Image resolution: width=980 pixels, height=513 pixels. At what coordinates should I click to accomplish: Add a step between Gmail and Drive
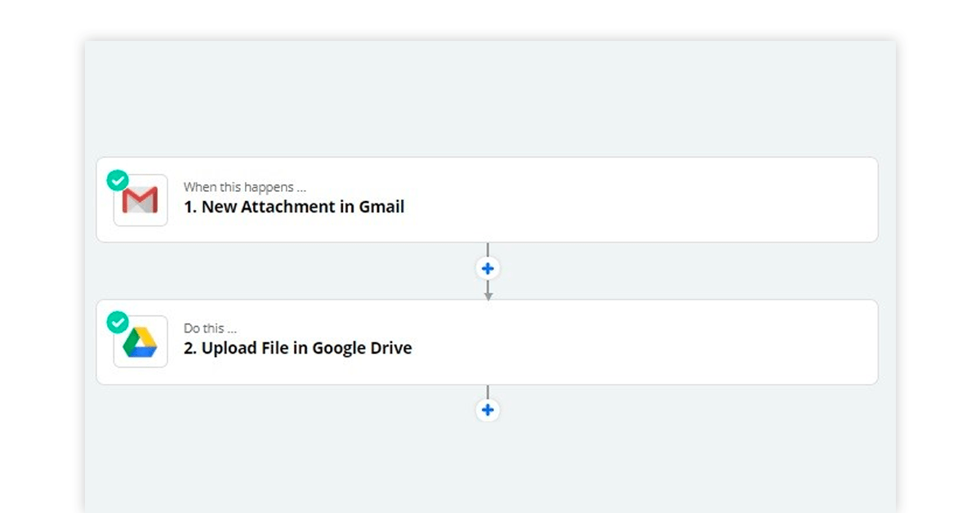tap(488, 269)
